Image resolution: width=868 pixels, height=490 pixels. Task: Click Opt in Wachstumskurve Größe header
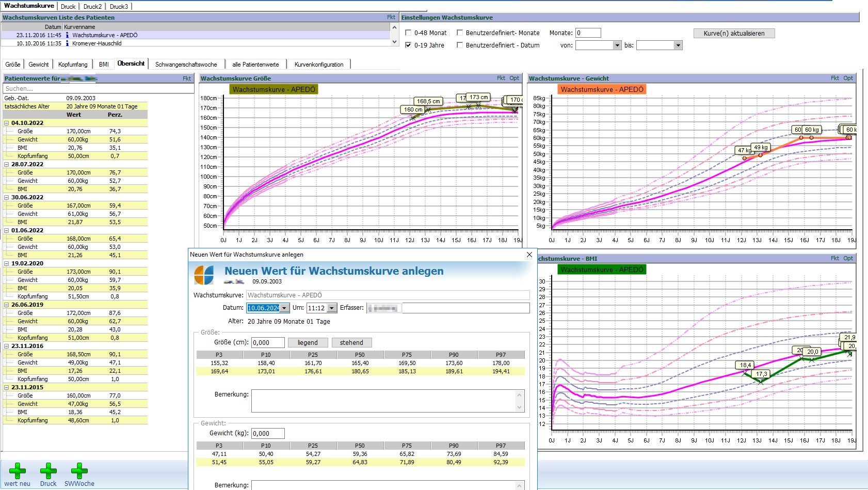[x=514, y=78]
